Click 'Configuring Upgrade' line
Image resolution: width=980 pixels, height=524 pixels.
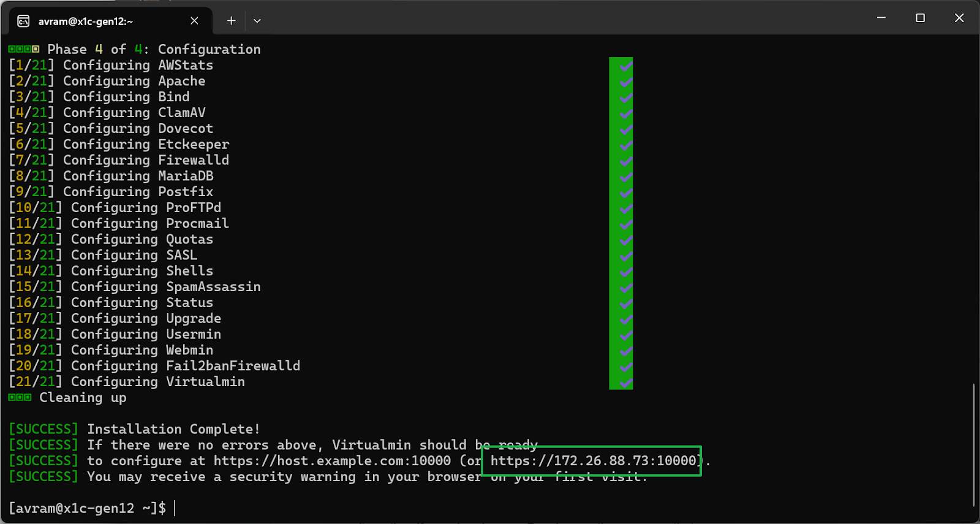pyautogui.click(x=146, y=319)
